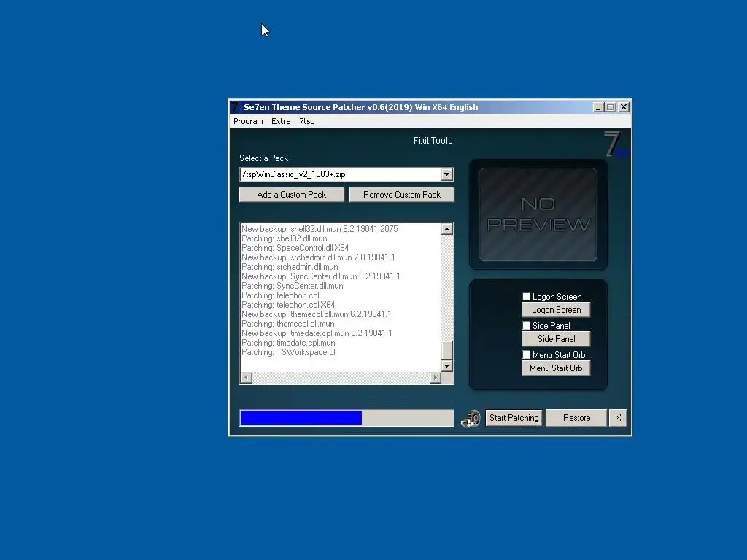The height and width of the screenshot is (560, 747).
Task: Click the Fixit Tools label
Action: click(433, 141)
